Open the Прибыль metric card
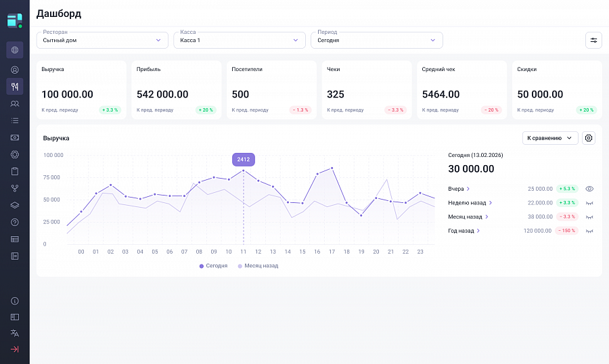Screen dimensions: 609x364 point(177,90)
